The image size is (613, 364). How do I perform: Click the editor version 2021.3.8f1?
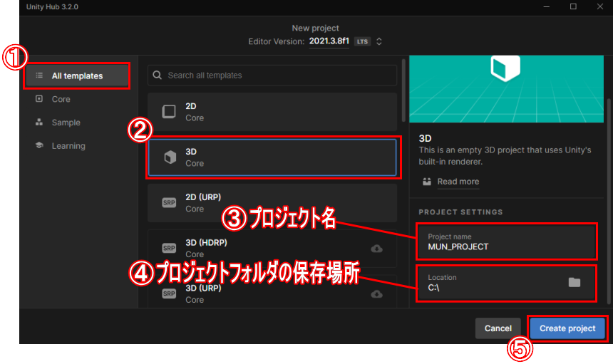[329, 41]
